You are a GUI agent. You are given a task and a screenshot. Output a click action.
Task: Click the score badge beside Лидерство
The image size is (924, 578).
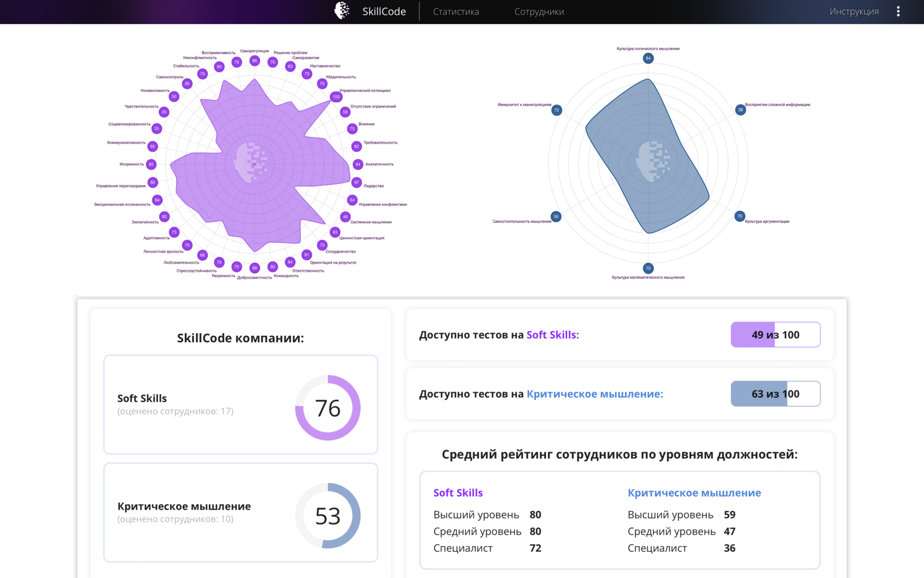click(356, 182)
